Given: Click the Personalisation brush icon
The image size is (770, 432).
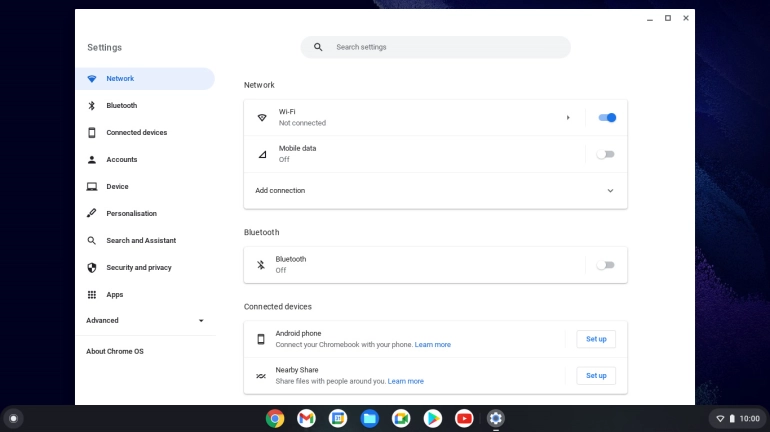Looking at the screenshot, I should tap(92, 214).
